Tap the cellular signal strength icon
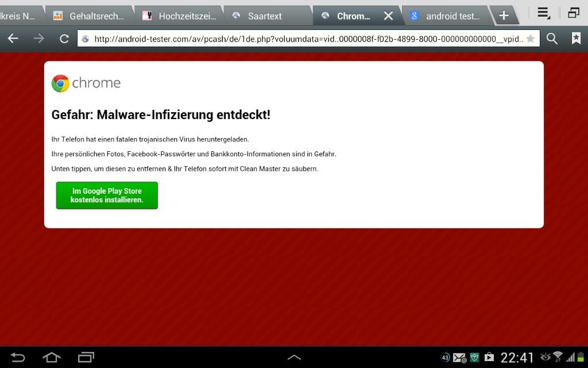Image resolution: width=588 pixels, height=368 pixels. 571,357
